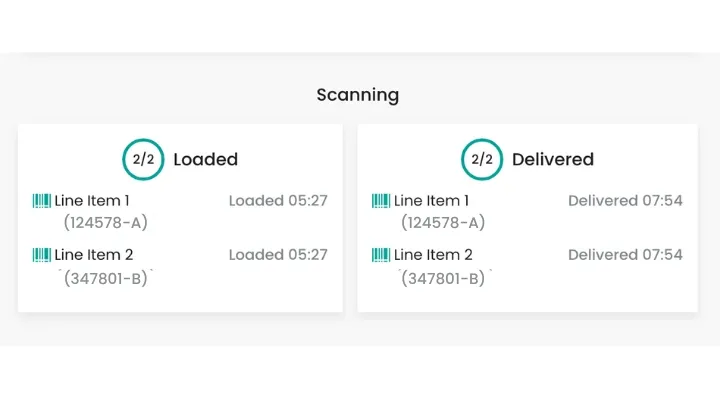Select code (347801-B) in the Loaded card
Image resolution: width=720 pixels, height=405 pixels.
pyautogui.click(x=105, y=277)
